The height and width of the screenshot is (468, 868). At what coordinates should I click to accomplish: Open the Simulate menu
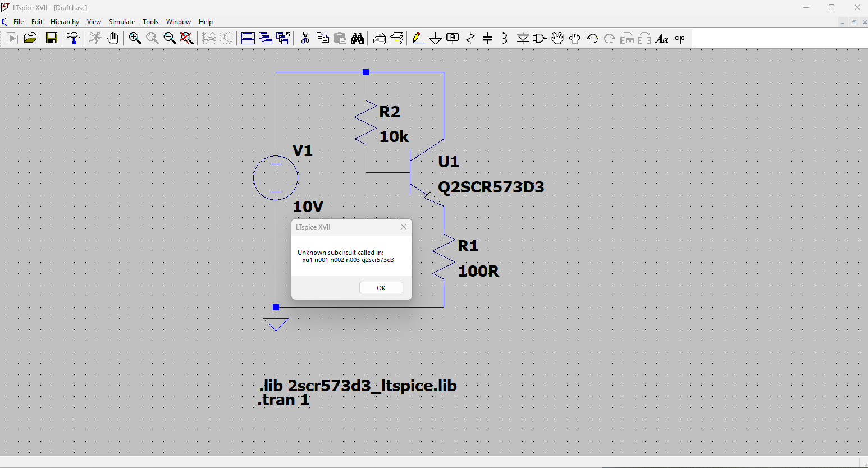[x=122, y=22]
